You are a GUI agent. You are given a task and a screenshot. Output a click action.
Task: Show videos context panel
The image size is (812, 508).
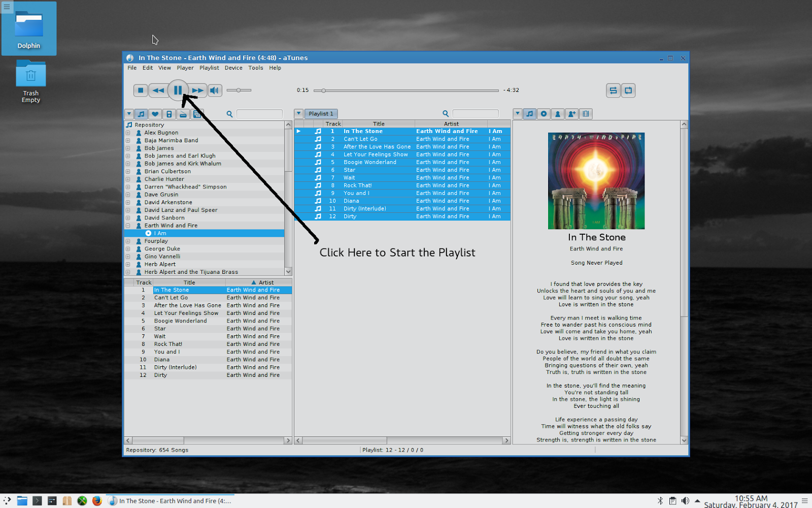tap(586, 114)
